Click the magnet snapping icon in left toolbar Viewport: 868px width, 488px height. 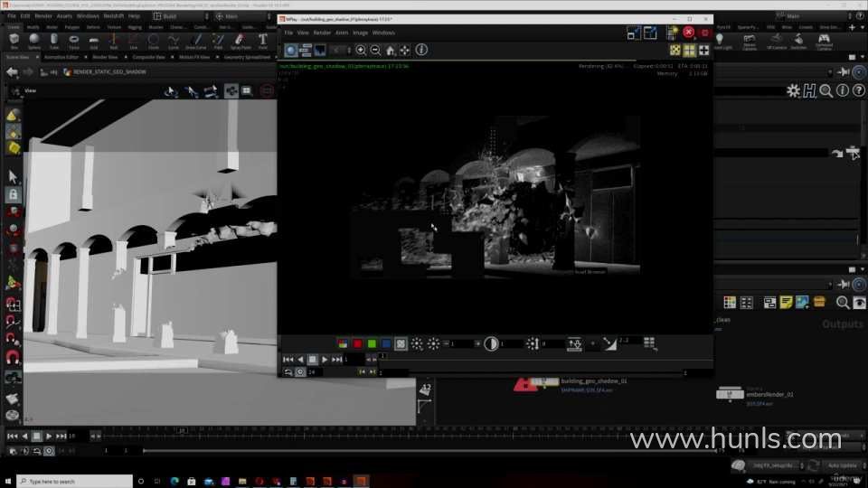12,356
